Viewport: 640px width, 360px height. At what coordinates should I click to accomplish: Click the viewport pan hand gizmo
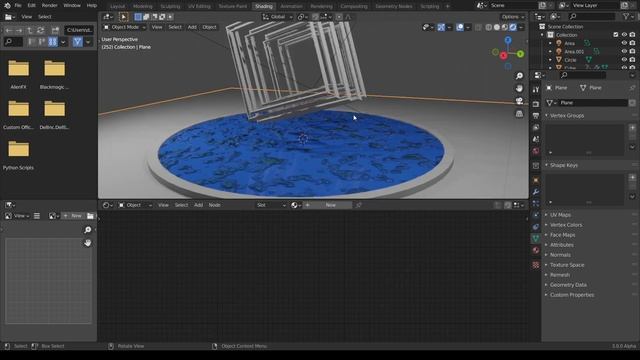(519, 89)
